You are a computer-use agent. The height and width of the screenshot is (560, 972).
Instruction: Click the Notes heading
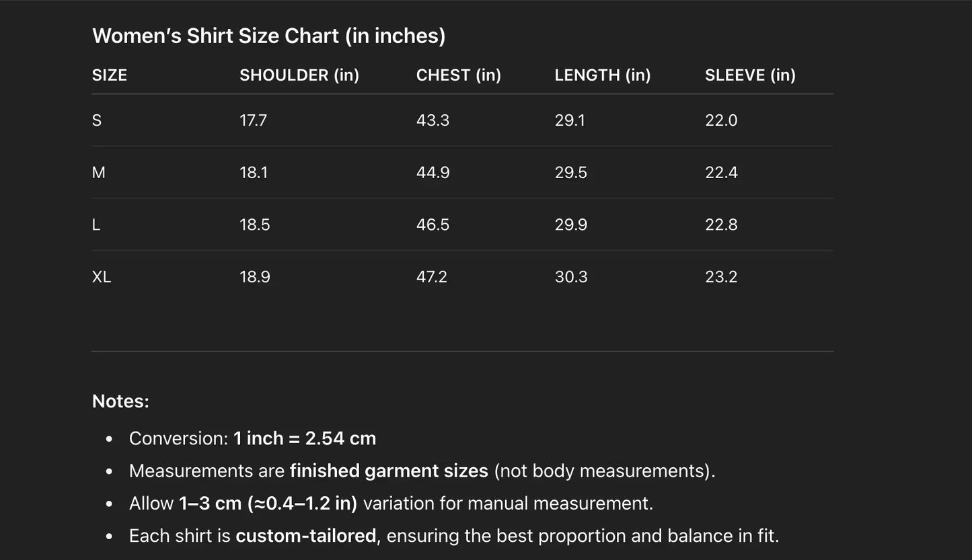pos(120,401)
